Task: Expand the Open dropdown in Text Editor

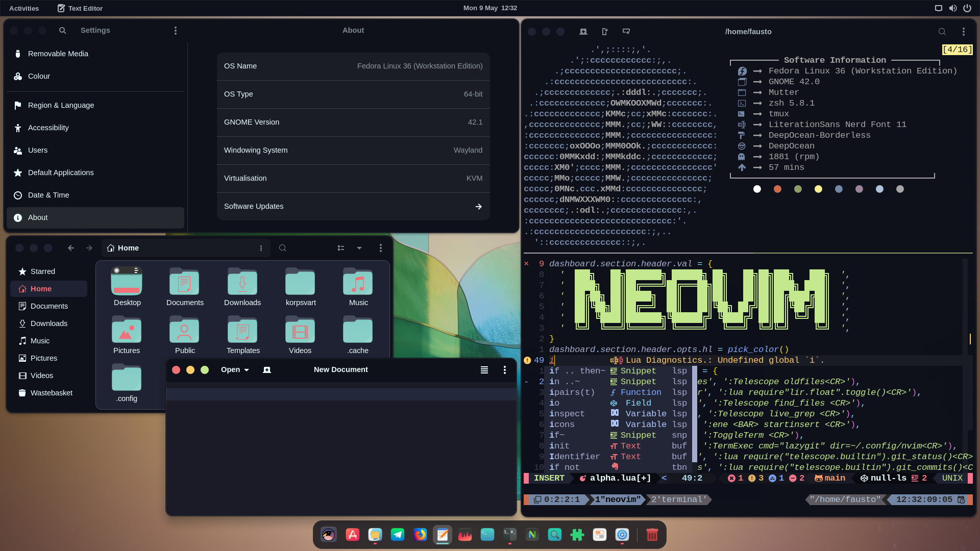Action: point(235,370)
